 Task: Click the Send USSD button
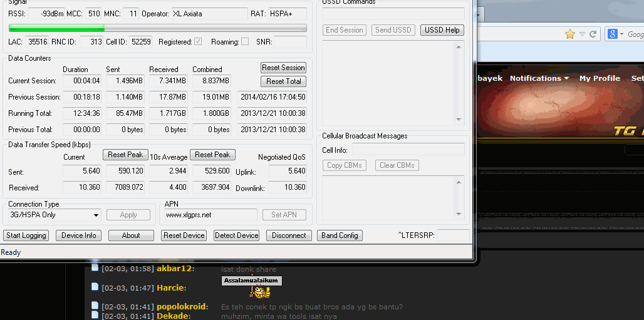point(393,30)
